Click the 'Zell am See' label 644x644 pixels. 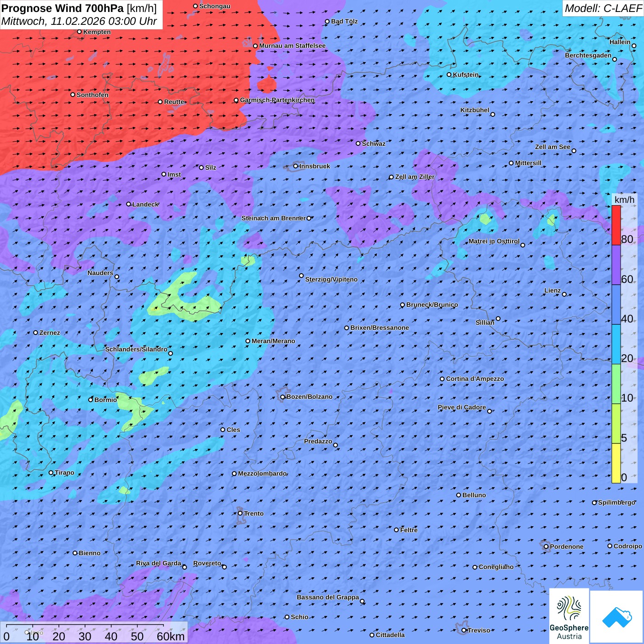tap(552, 147)
